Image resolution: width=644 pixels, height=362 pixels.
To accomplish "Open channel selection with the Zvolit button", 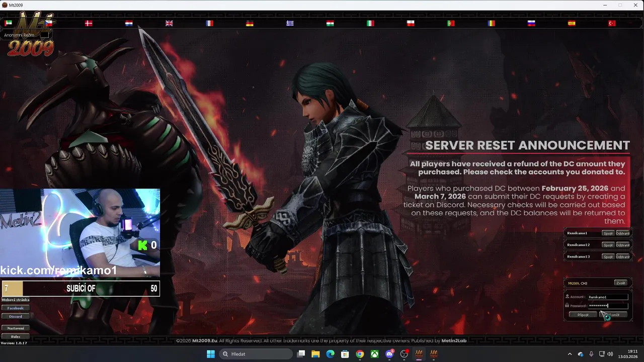I will 620,283.
